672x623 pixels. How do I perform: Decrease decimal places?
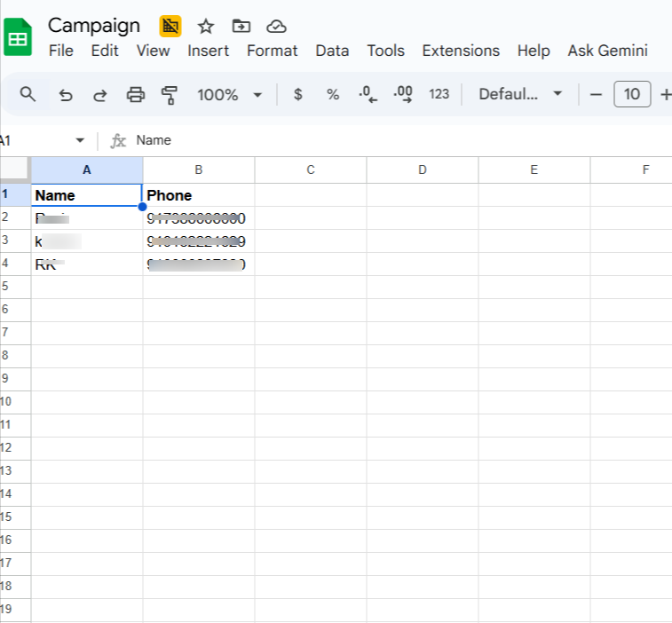click(x=368, y=94)
